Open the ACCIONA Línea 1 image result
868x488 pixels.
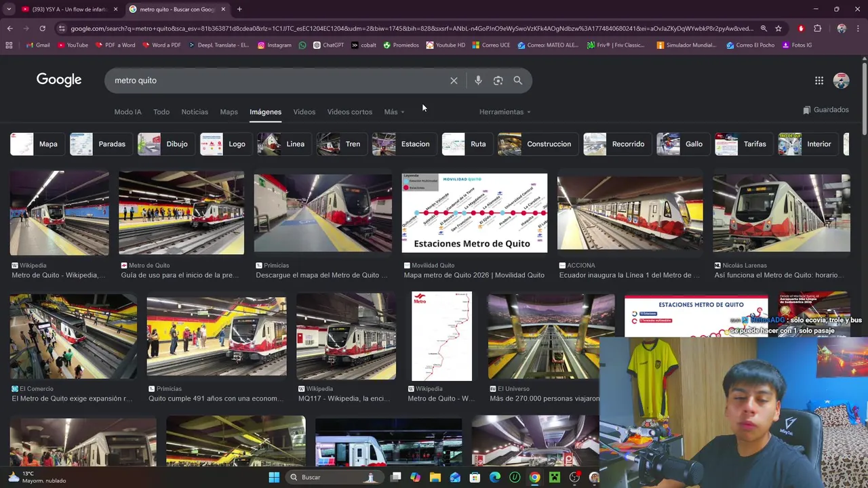tap(630, 213)
